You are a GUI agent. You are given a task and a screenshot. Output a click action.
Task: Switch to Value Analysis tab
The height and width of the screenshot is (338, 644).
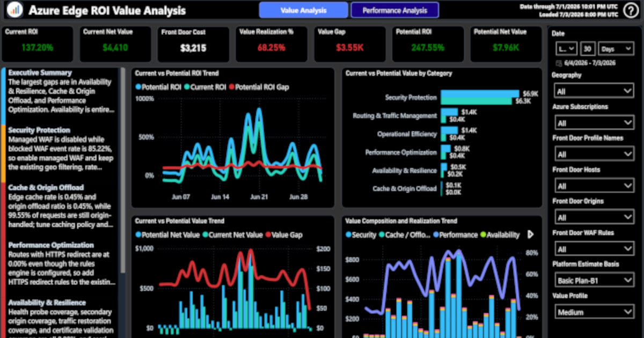click(303, 10)
